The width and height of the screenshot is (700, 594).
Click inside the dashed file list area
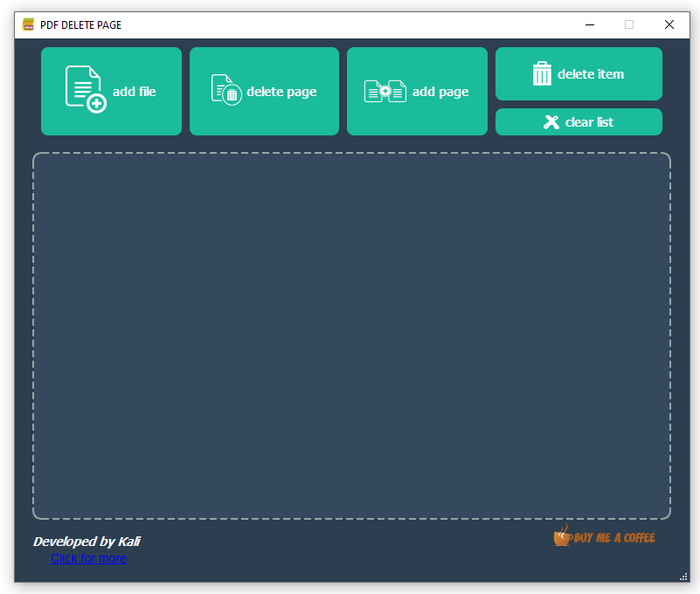(351, 335)
